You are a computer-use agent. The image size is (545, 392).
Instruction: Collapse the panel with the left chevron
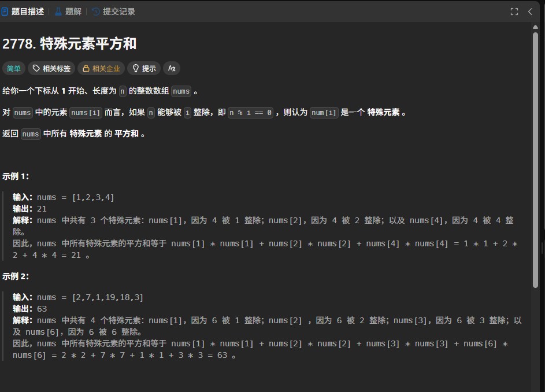click(530, 12)
